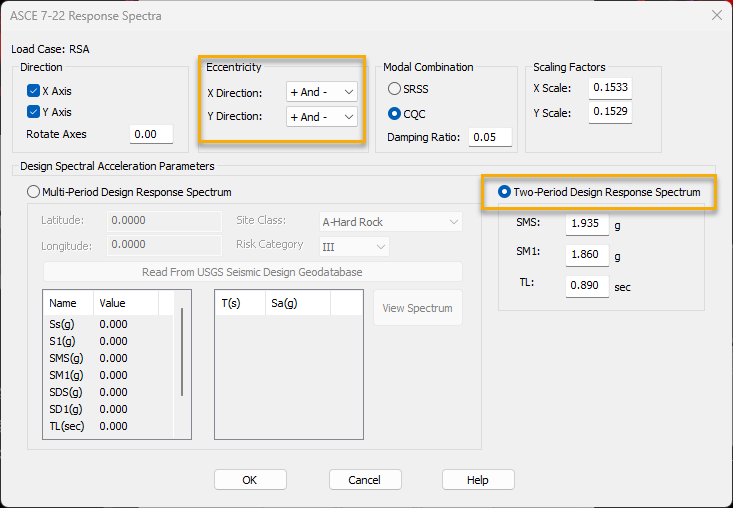Toggle the Y Axis direction checkbox
Screen dimensions: 733x508
click(x=33, y=112)
